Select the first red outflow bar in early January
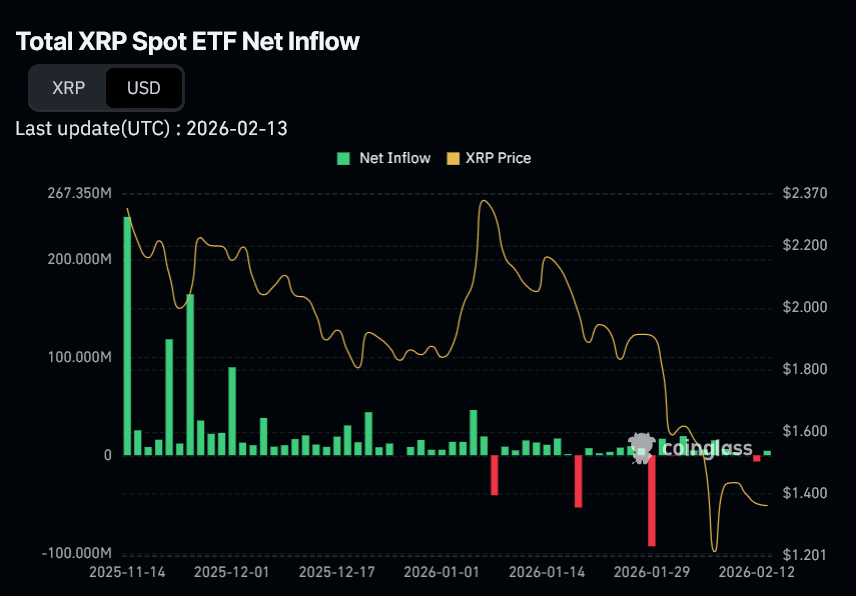The height and width of the screenshot is (596, 856). coord(494,474)
